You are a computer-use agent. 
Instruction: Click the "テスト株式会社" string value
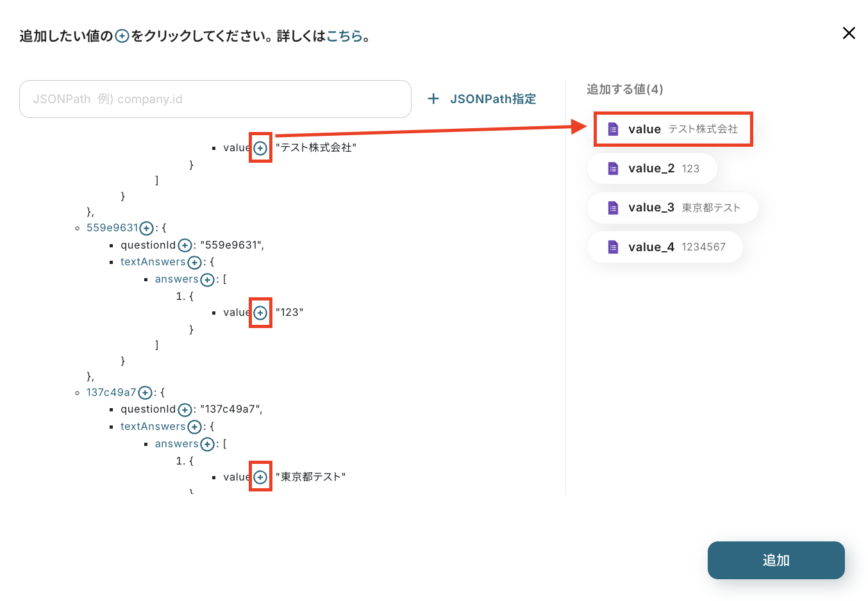pyautogui.click(x=316, y=148)
